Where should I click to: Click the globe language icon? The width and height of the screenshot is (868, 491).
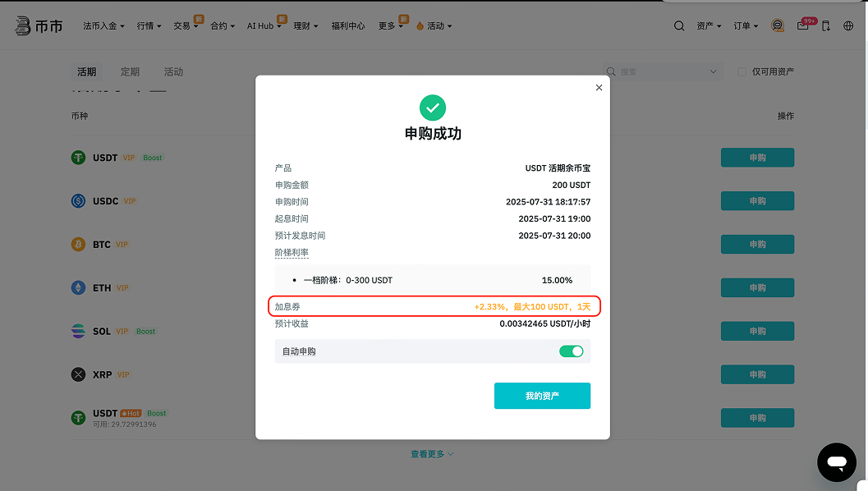click(x=848, y=25)
